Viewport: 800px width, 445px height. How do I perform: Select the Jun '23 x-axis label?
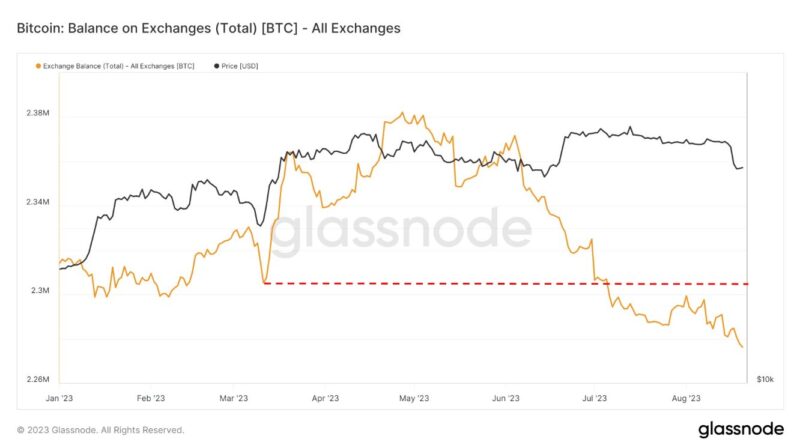click(506, 397)
